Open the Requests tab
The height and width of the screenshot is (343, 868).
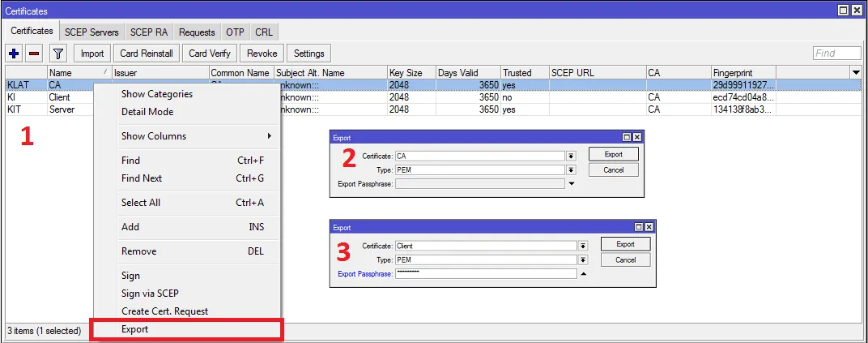tap(197, 32)
